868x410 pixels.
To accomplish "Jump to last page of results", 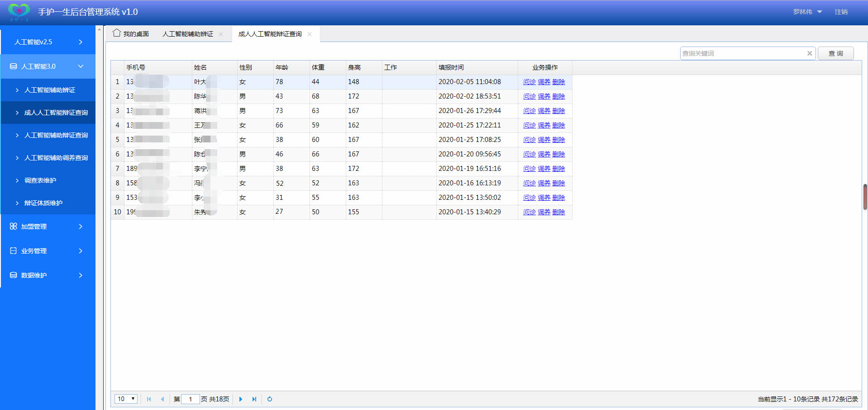I will point(254,399).
